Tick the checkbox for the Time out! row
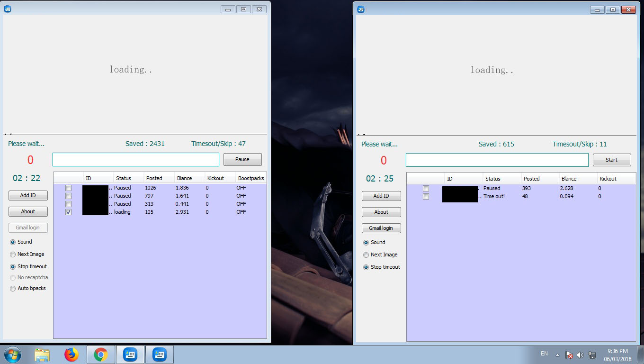Screen dimensions: 644x364 (x=426, y=197)
